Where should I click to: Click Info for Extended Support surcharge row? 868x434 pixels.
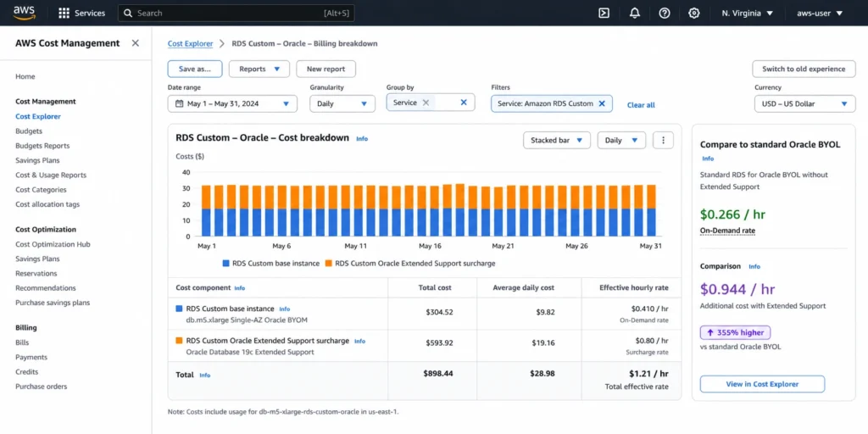coord(359,341)
